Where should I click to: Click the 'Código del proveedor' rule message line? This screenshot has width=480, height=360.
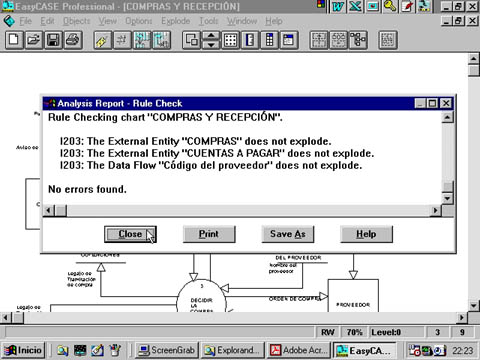click(x=211, y=165)
